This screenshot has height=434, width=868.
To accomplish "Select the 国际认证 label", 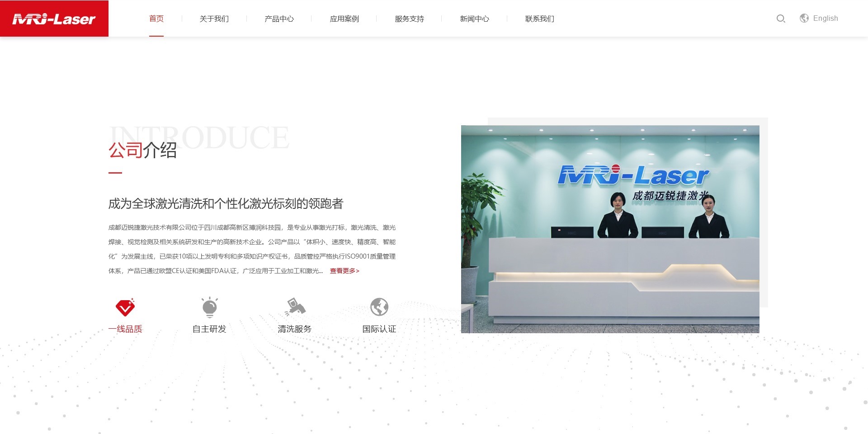I will point(379,329).
